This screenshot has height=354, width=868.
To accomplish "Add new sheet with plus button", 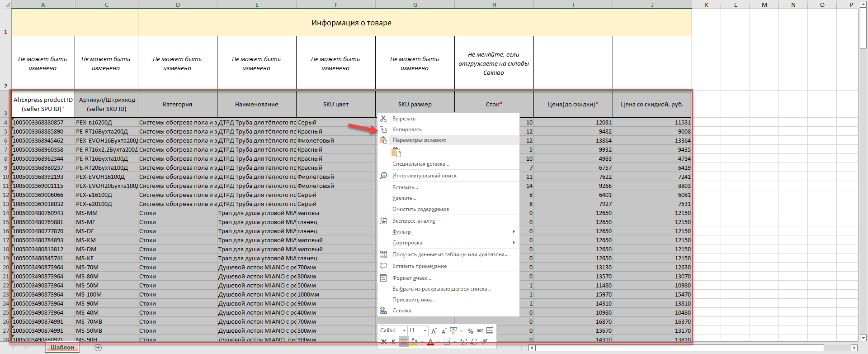I will pyautogui.click(x=98, y=348).
